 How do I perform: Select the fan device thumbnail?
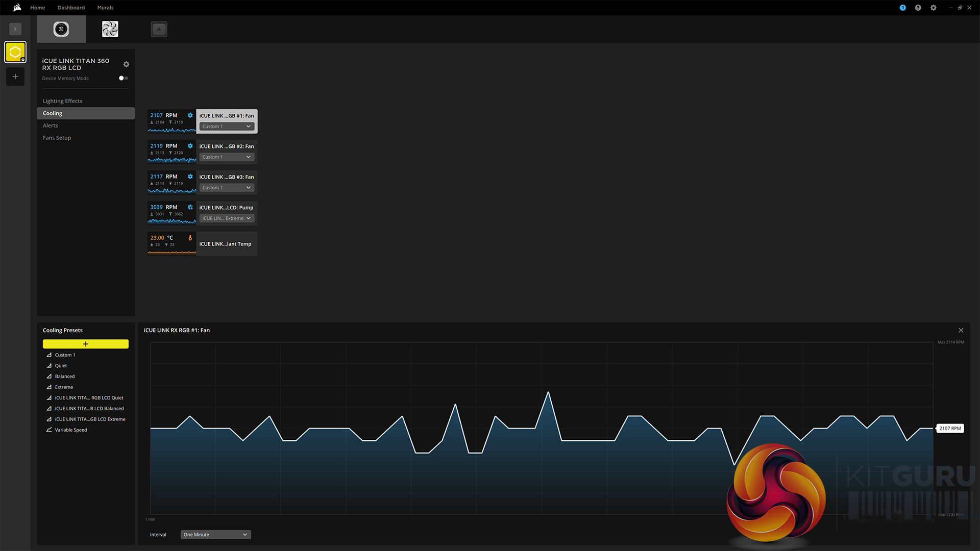[110, 29]
